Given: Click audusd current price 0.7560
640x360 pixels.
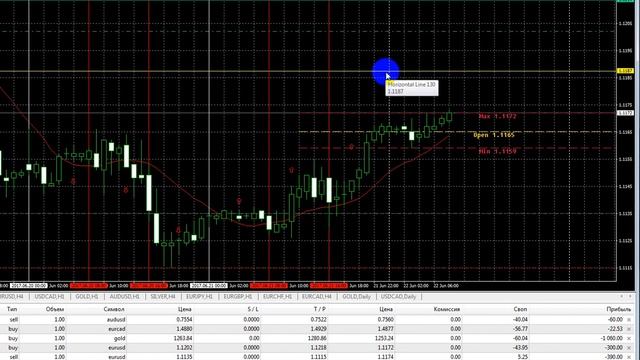Looking at the screenshot, I should 385,320.
